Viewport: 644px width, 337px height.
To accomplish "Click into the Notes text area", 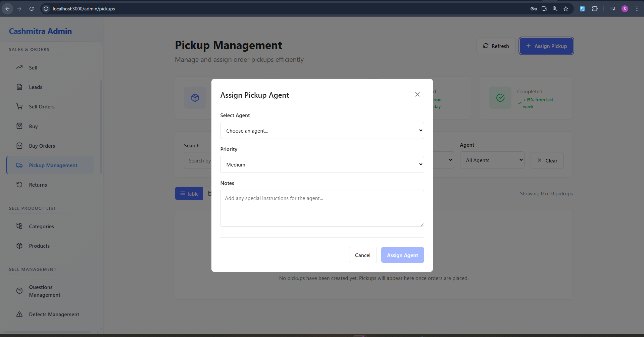I will [322, 208].
